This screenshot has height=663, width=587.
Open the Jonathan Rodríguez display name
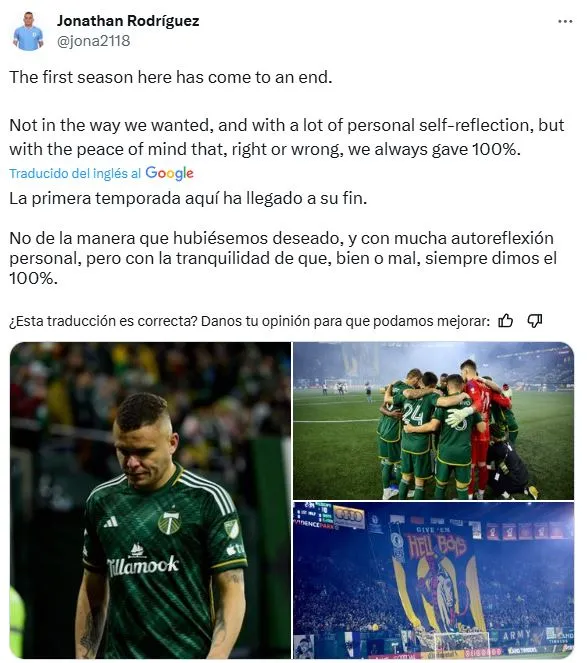pyautogui.click(x=128, y=21)
